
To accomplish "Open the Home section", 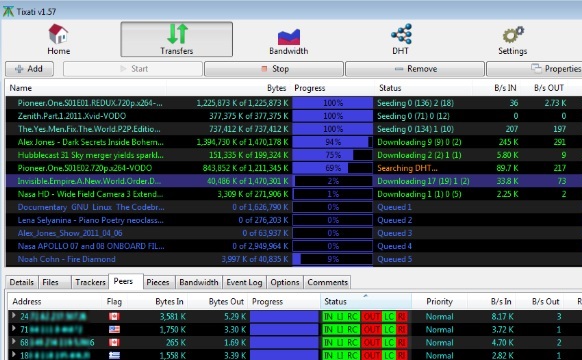I will [x=58, y=39].
